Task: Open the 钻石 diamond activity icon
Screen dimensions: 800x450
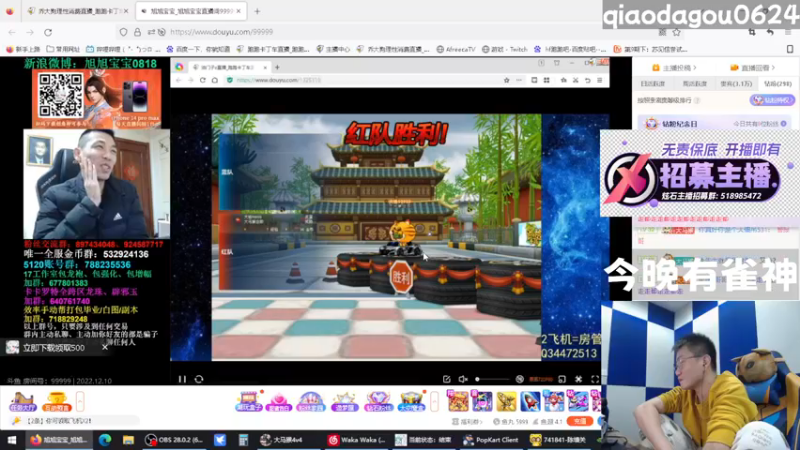Action: [x=378, y=402]
